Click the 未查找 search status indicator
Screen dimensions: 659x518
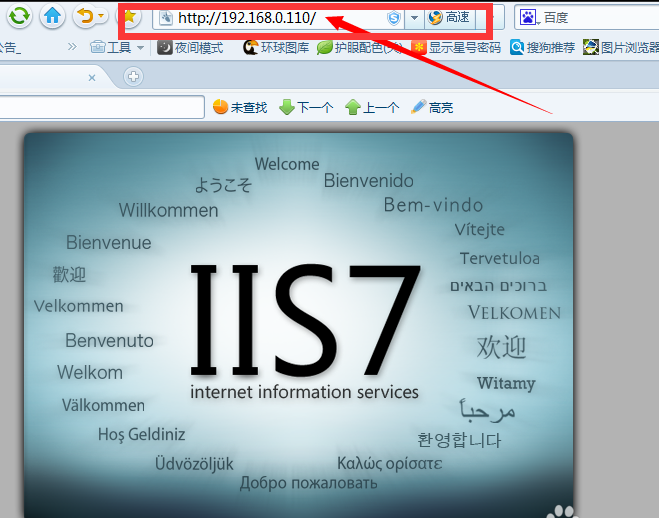(240, 108)
